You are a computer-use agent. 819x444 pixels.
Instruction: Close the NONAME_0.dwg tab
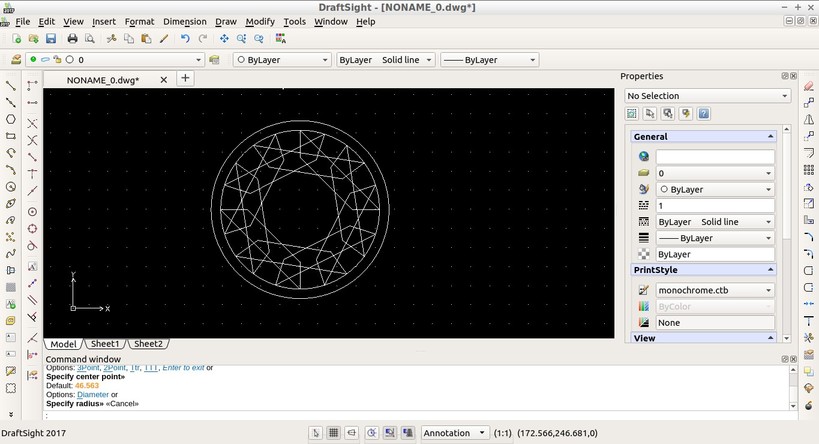tap(163, 80)
